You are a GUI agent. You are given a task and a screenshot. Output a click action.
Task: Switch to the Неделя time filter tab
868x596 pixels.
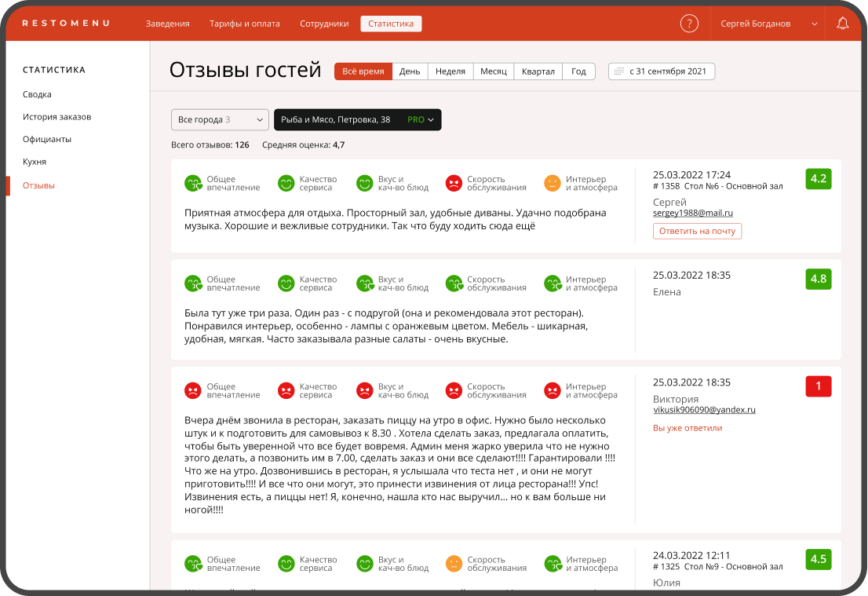click(x=449, y=71)
